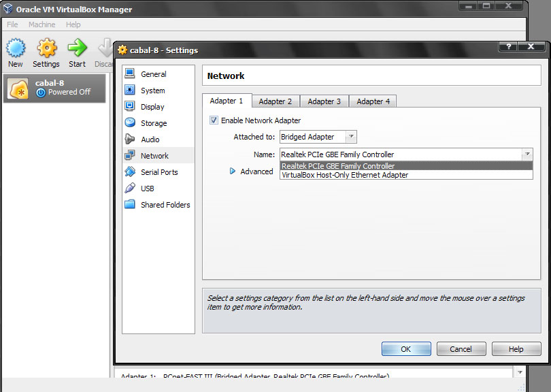Click the Powered Off status icon
Screen dimensions: 551x392
[x=41, y=93]
